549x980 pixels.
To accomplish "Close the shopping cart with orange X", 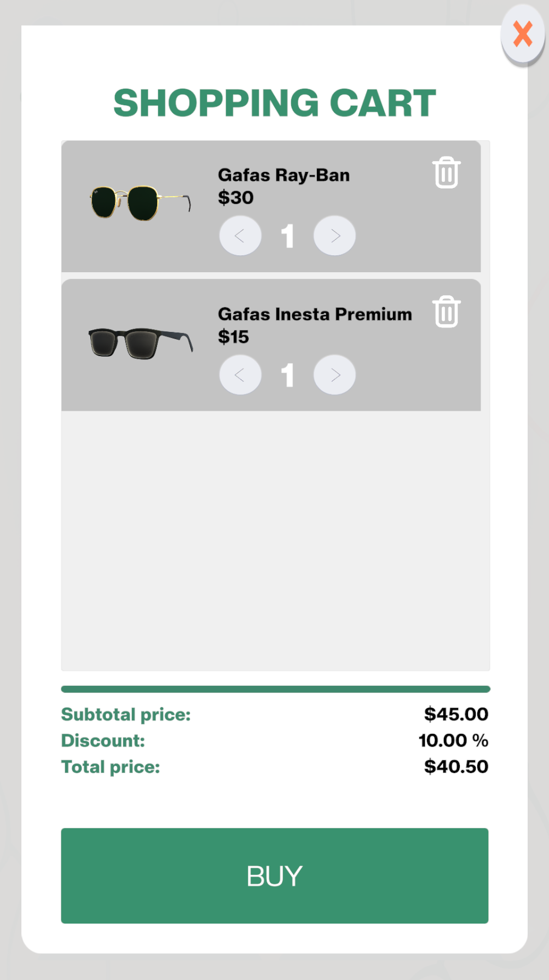I will pyautogui.click(x=523, y=34).
